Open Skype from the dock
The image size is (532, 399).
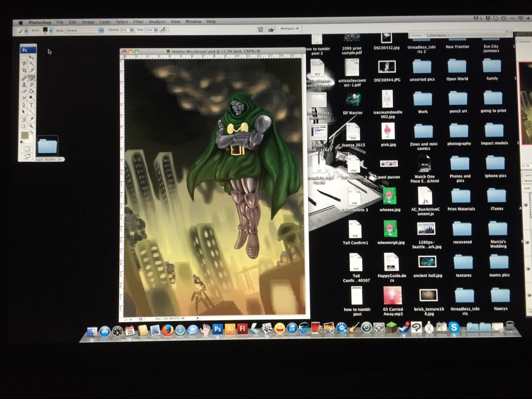click(454, 328)
